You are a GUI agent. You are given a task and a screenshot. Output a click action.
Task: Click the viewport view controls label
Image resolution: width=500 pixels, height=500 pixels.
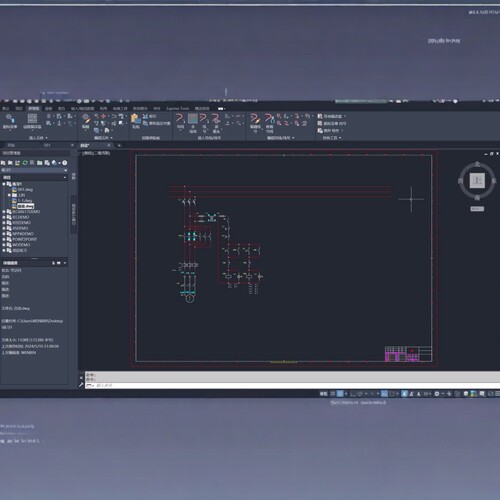[96, 153]
